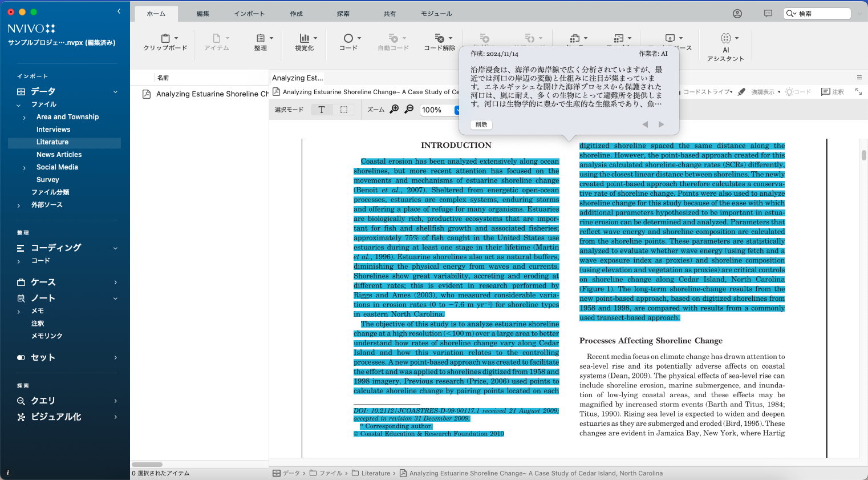Expand the ケース section chevron
Viewport: 868px width, 480px height.
(115, 283)
